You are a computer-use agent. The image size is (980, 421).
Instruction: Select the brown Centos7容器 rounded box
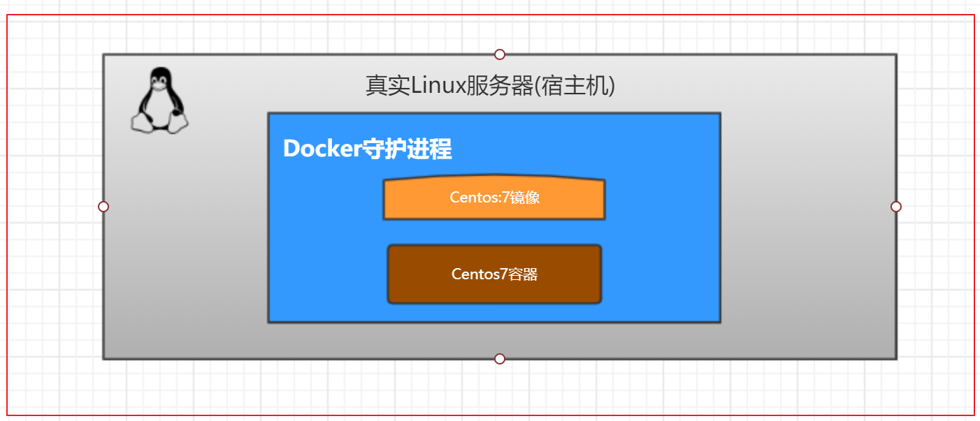click(x=494, y=274)
